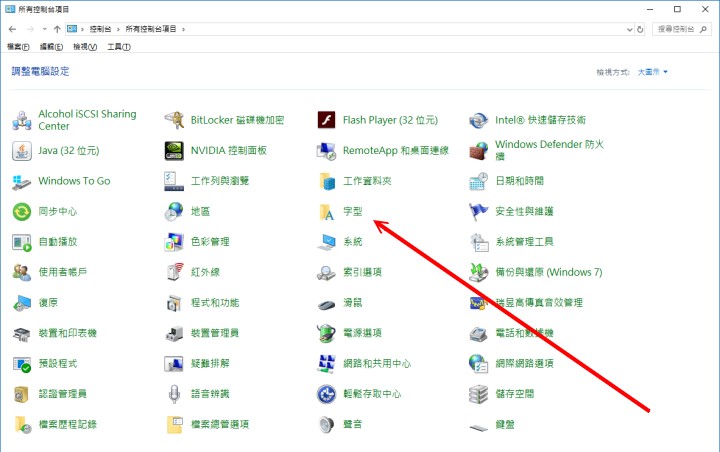This screenshot has width=720, height=452.
Task: Open the NVIDIA 控制面板 icon
Action: [174, 151]
